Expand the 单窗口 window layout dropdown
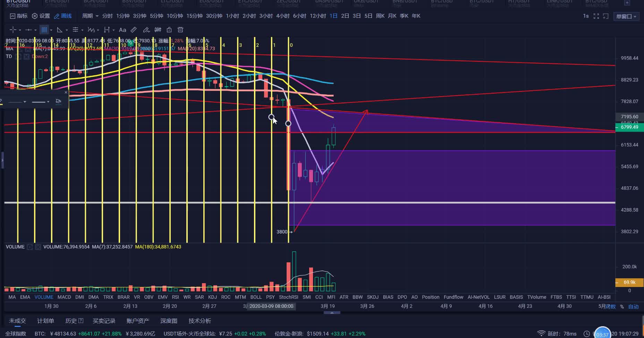 626,16
